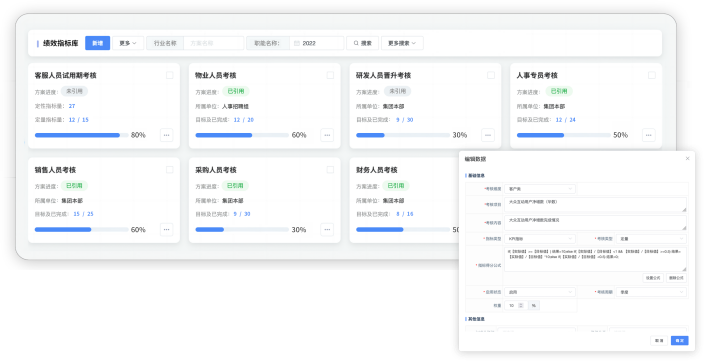Screen dimensions: 704x362
Task: Click the blue 新增 button
Action: pos(97,43)
